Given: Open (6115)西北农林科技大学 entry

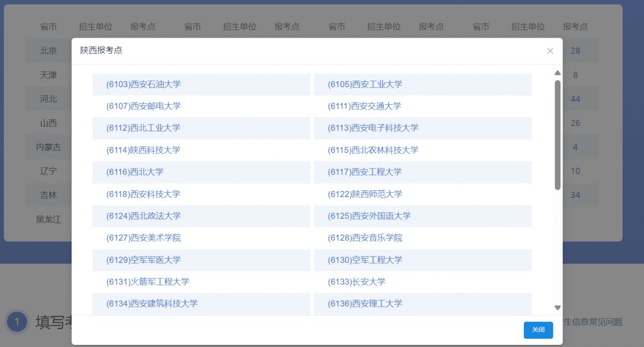Looking at the screenshot, I should point(373,150).
